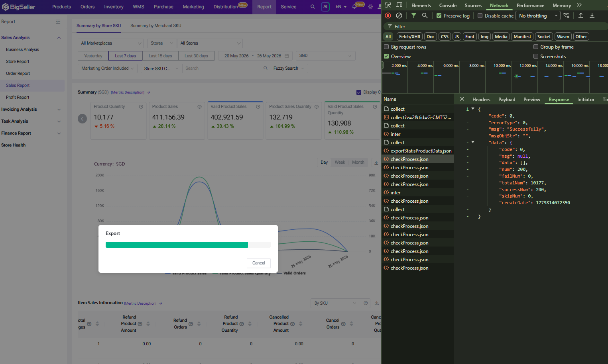Export item sales information download icon
608x364 pixels.
coord(377,303)
